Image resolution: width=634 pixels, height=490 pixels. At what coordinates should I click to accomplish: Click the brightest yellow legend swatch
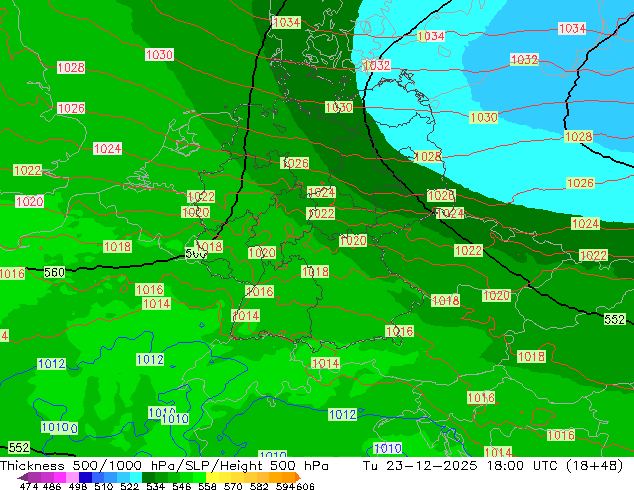212,477
